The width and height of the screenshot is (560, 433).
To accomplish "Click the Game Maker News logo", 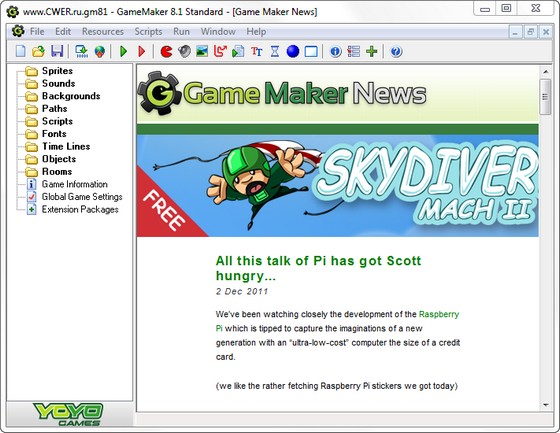I will (x=282, y=93).
